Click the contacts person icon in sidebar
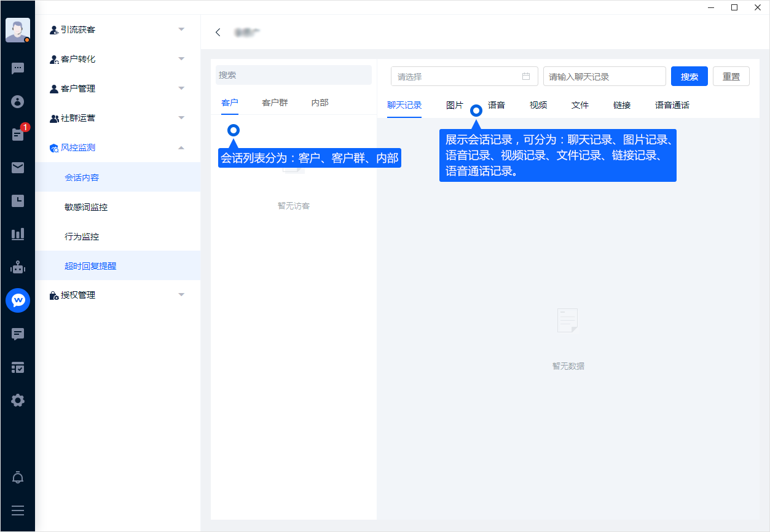Image resolution: width=770 pixels, height=532 pixels. (18, 101)
